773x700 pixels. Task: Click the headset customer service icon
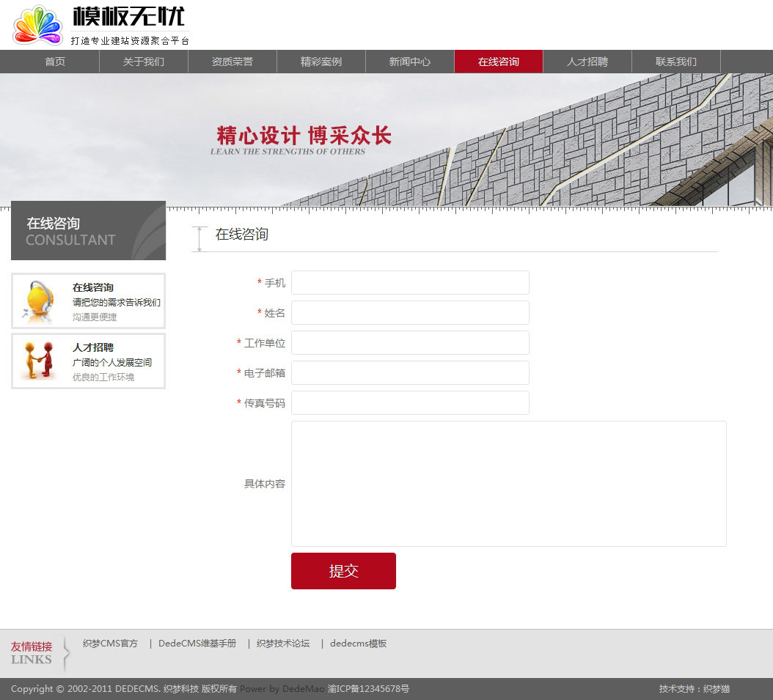38,301
